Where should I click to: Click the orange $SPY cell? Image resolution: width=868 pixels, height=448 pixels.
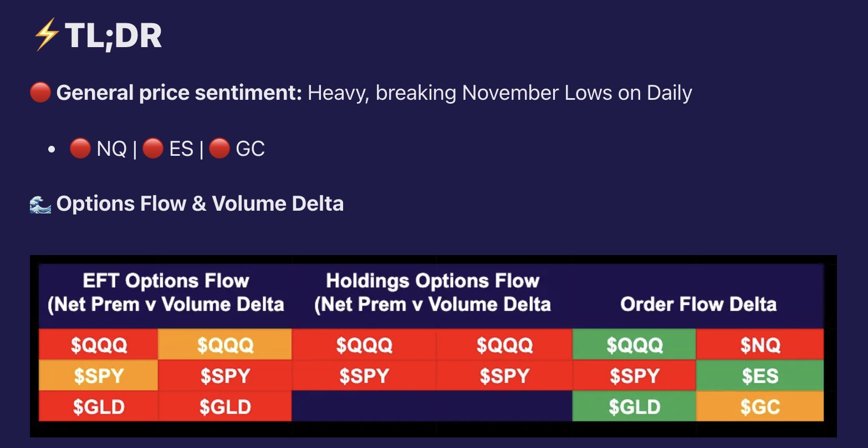click(99, 376)
